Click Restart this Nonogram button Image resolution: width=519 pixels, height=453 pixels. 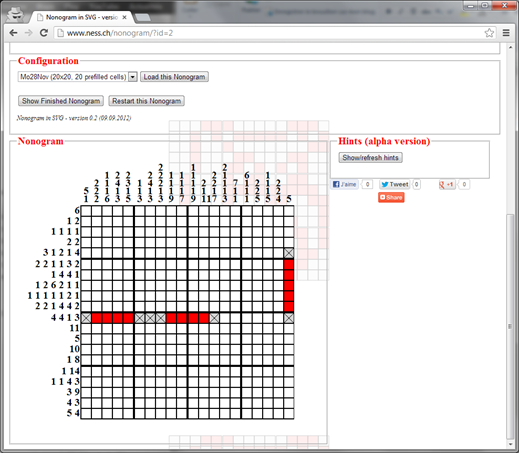(x=147, y=101)
